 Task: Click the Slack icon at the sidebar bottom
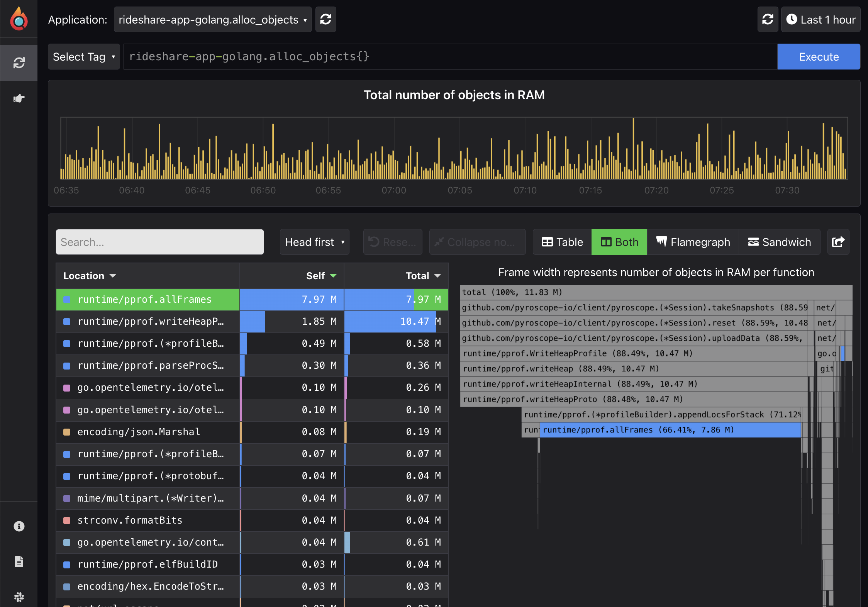click(19, 597)
